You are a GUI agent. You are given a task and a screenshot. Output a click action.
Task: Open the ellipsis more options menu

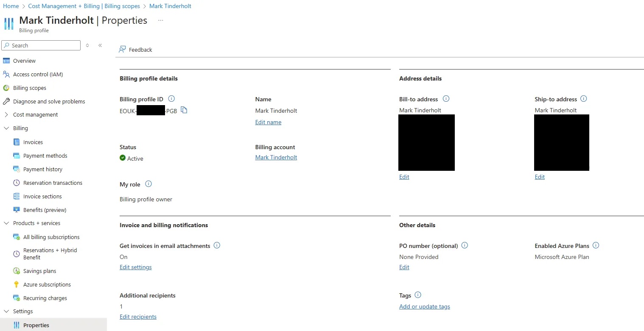tap(161, 20)
